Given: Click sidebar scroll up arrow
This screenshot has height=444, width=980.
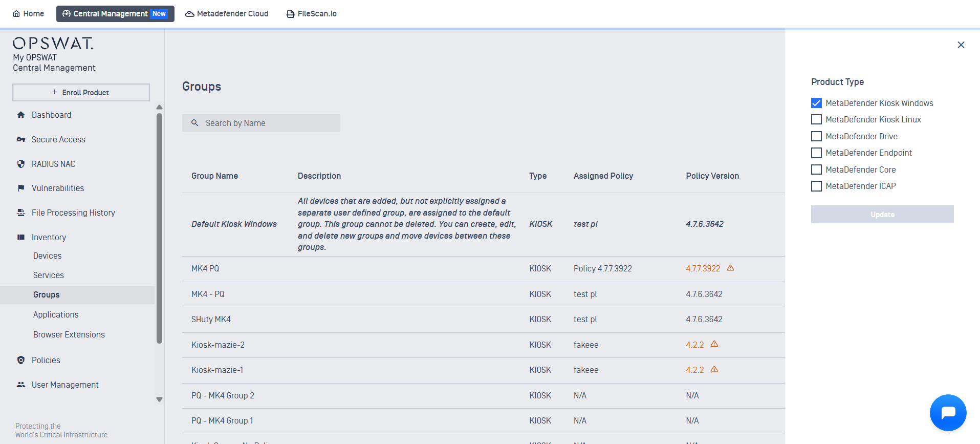Looking at the screenshot, I should click(159, 107).
